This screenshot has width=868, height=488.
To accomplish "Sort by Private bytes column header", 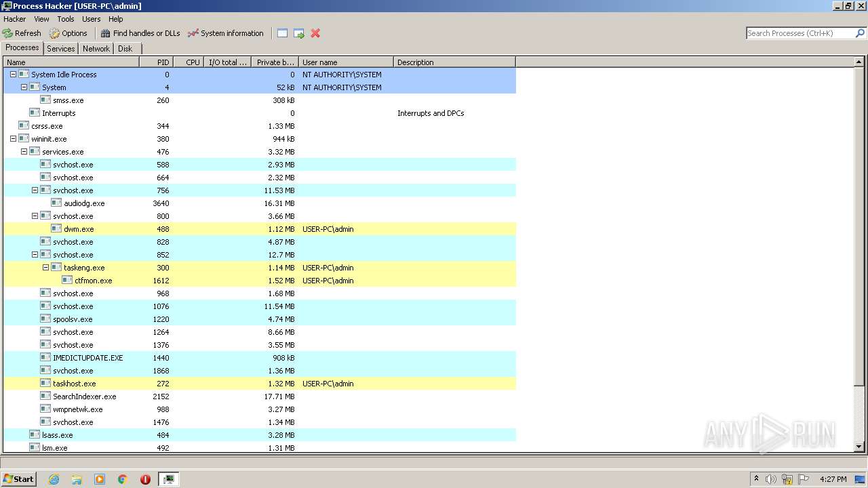I will coord(275,62).
